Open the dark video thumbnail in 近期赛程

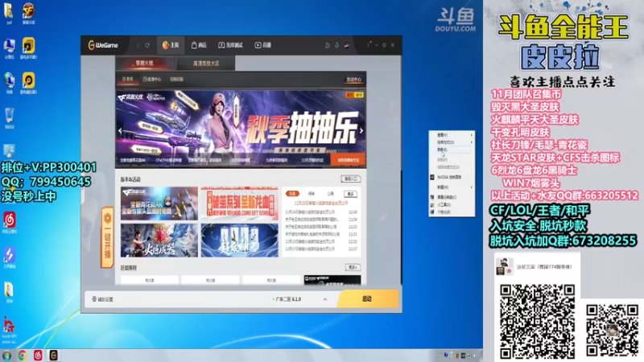tap(332, 280)
